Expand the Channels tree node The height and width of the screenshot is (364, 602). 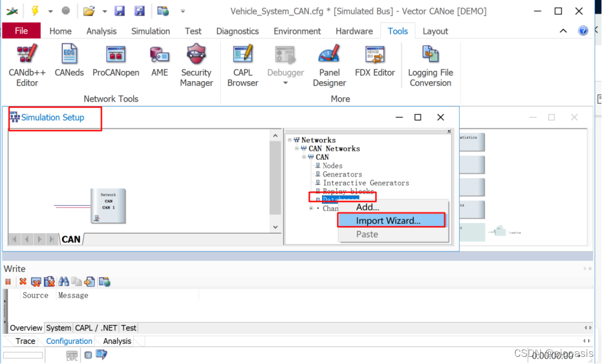click(311, 208)
